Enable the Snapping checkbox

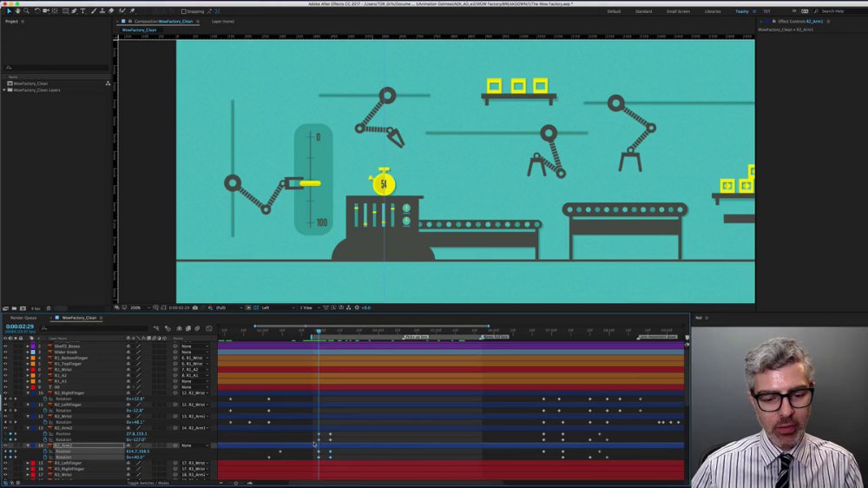[184, 11]
